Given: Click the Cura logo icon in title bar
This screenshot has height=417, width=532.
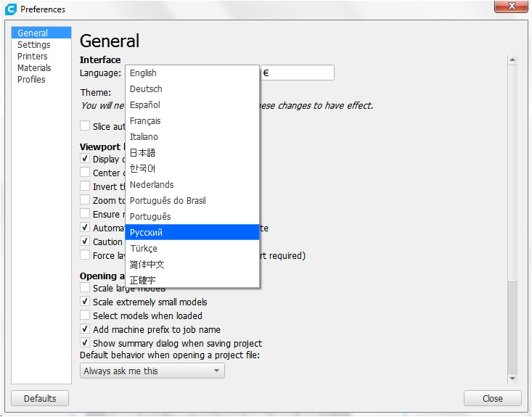Looking at the screenshot, I should tap(10, 9).
